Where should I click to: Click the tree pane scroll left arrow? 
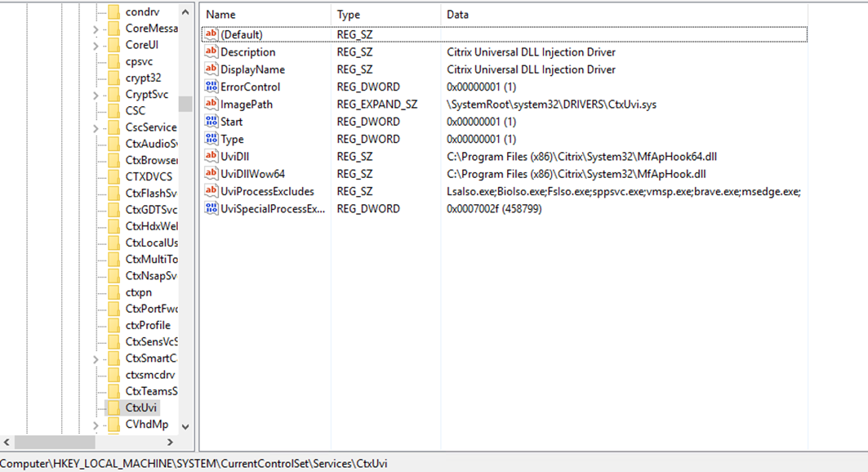(x=7, y=442)
